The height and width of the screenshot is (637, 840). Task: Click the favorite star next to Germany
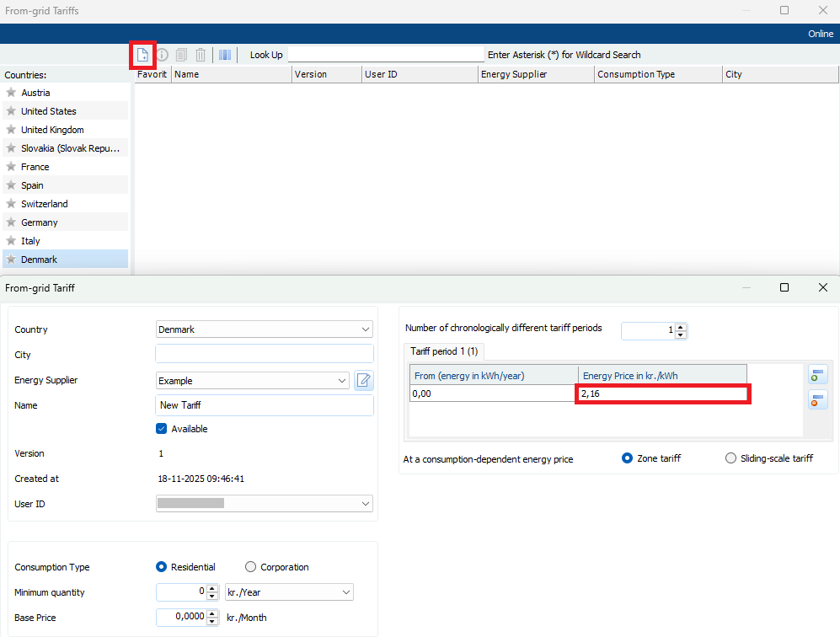pos(11,222)
